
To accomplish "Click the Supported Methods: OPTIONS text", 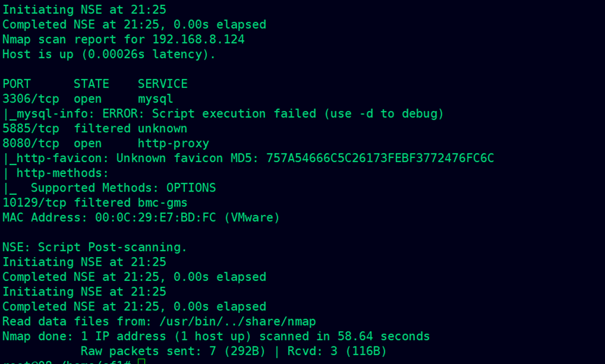I will pos(123,188).
